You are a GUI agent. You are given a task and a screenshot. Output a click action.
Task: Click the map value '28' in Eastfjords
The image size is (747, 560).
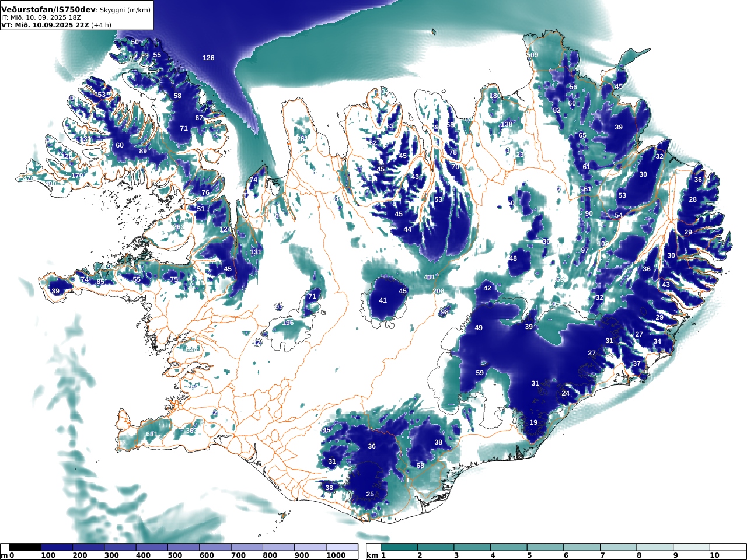click(x=693, y=199)
